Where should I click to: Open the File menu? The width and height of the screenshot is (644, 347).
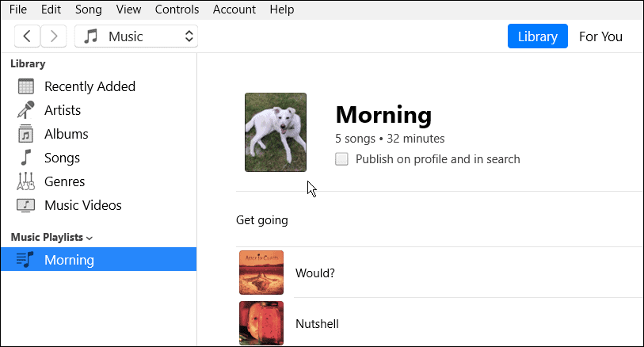click(x=18, y=10)
